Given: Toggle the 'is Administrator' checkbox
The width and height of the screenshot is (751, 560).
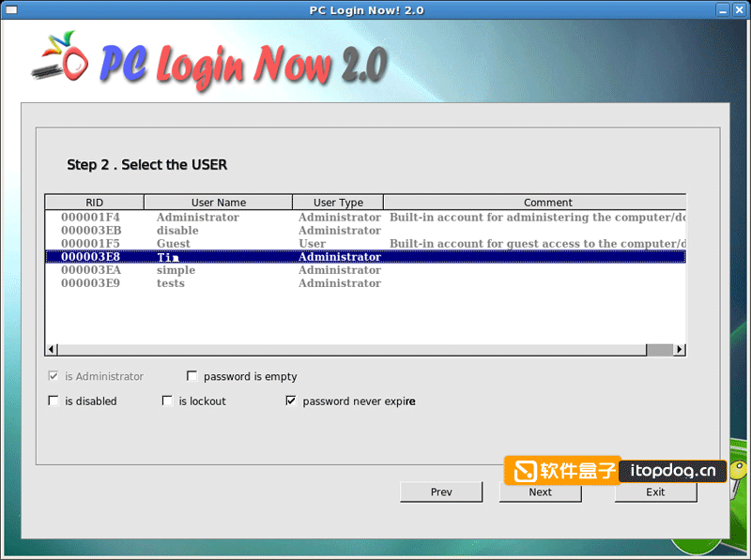Looking at the screenshot, I should [54, 376].
